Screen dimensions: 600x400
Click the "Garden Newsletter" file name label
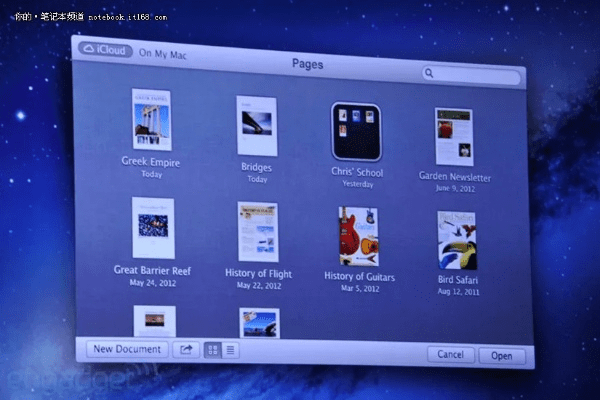[455, 177]
